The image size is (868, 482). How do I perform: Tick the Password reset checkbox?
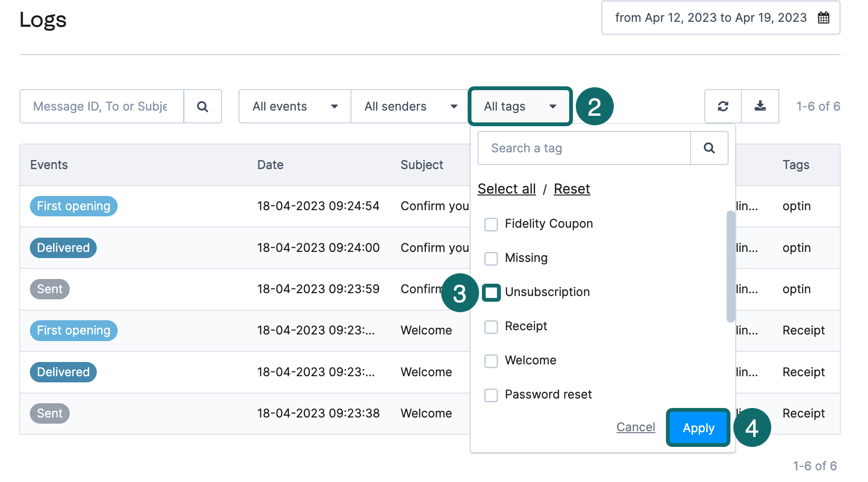pyautogui.click(x=491, y=395)
